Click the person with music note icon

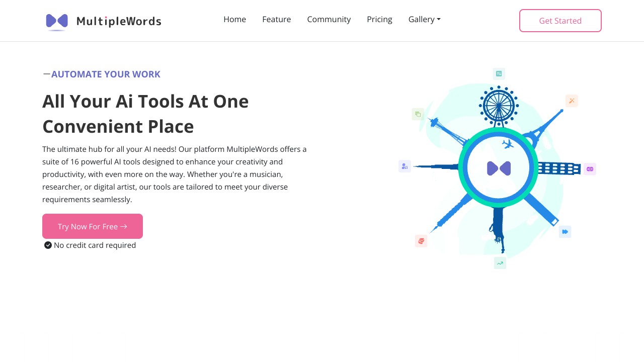coord(405,166)
